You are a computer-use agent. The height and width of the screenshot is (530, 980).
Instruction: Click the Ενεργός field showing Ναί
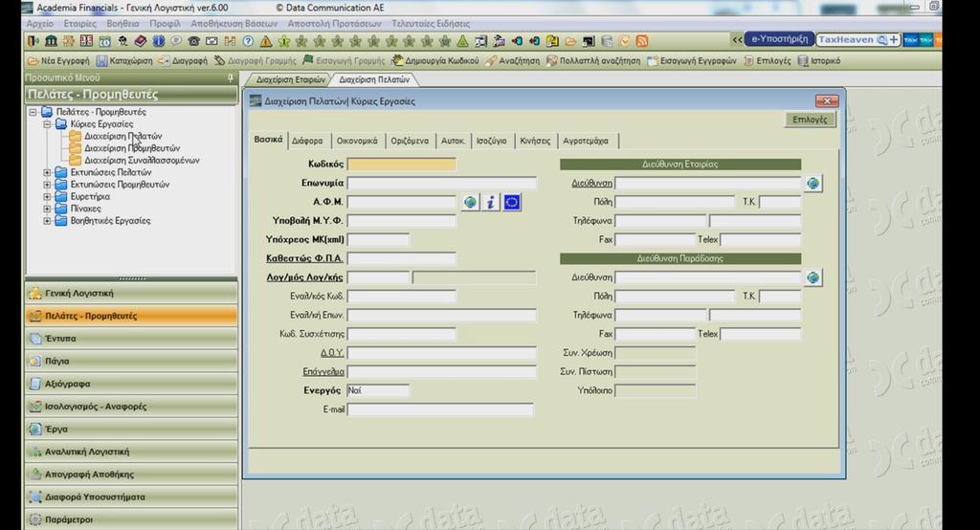point(378,390)
